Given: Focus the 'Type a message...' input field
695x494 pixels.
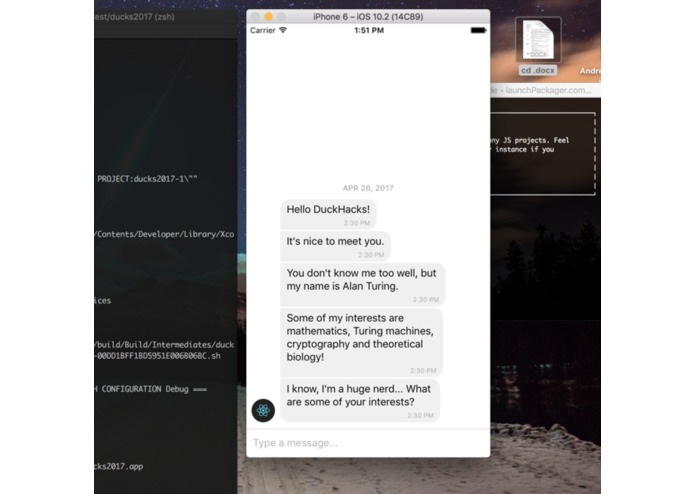Looking at the screenshot, I should pos(368,443).
